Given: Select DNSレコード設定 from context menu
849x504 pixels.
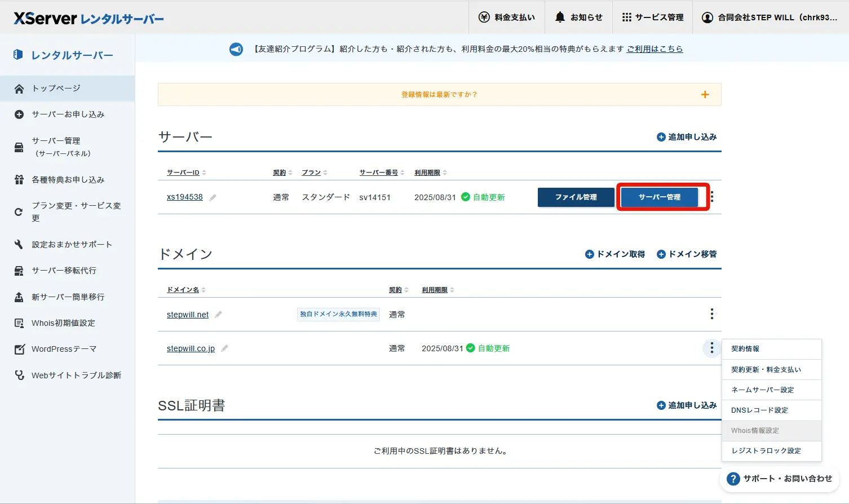Looking at the screenshot, I should (x=771, y=410).
